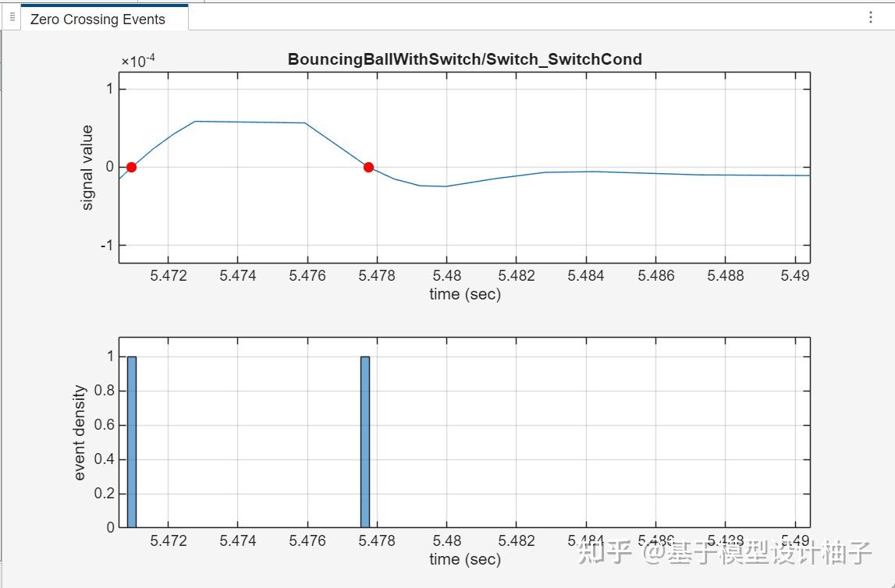Click the 'signal value' y-axis label
This screenshot has height=588, width=895.
tap(87, 168)
